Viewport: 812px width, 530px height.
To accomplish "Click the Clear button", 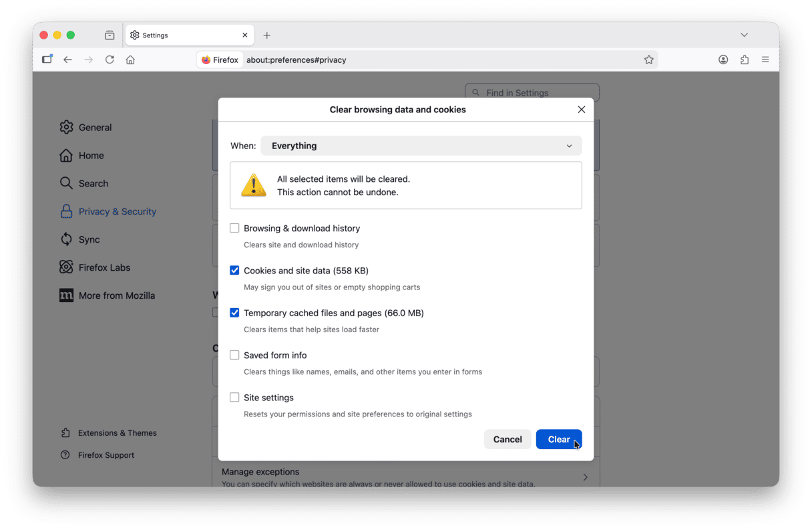I will click(559, 439).
